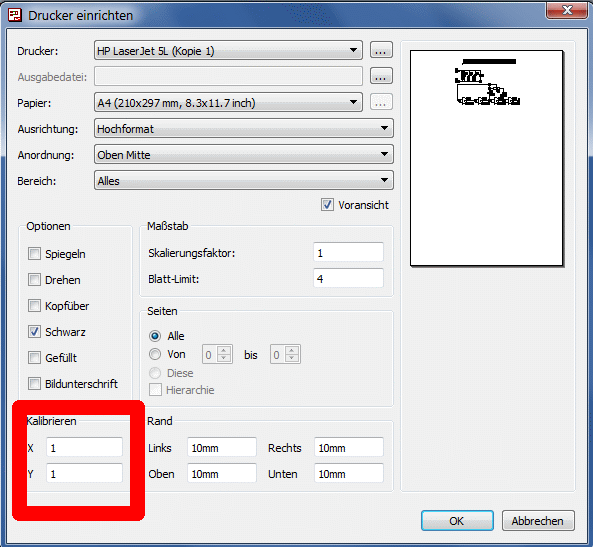The image size is (593, 547).
Task: Click the Kalibrieren X input field
Action: pyautogui.click(x=84, y=448)
